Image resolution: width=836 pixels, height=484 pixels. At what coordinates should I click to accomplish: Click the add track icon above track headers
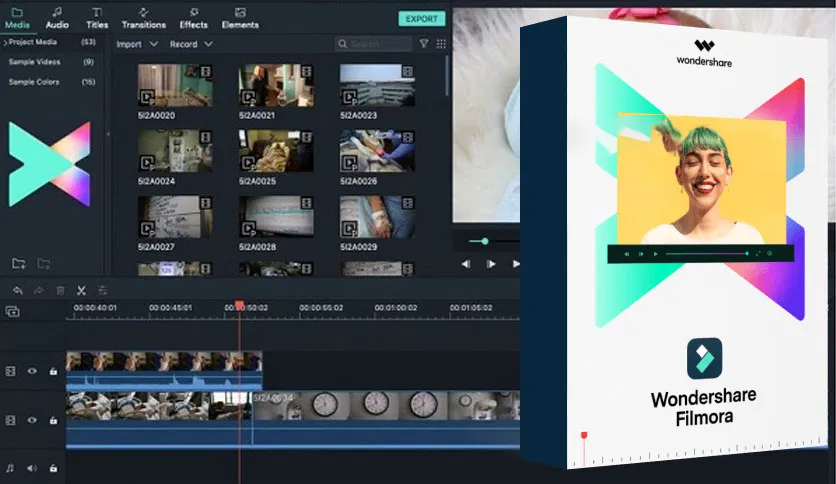point(12,312)
